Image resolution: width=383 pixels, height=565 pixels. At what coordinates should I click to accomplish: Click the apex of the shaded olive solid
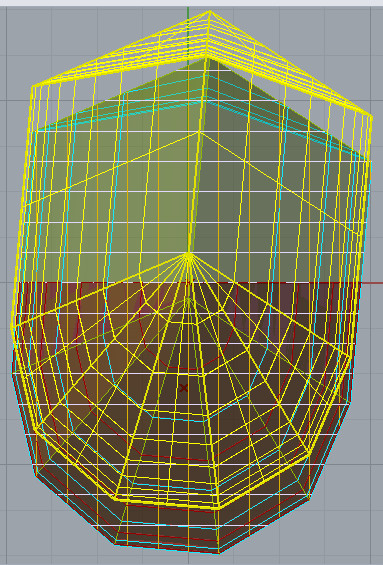[x=206, y=59]
